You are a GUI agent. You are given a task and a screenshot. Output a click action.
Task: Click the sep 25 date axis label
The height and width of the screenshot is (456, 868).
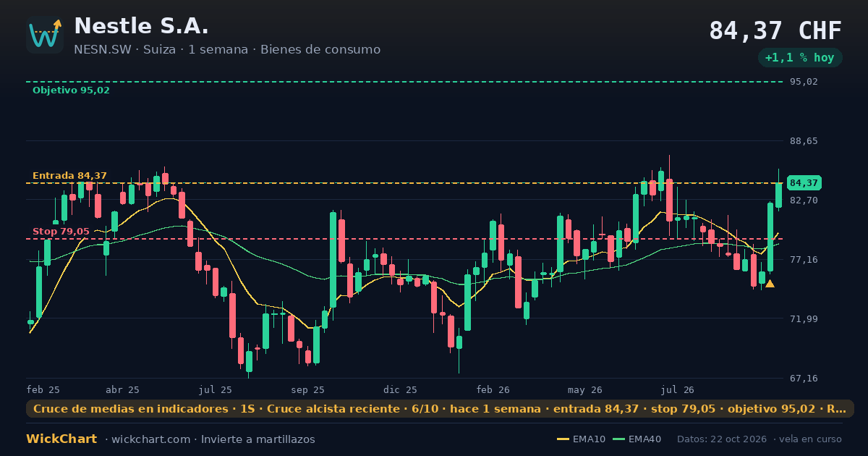coord(307,389)
